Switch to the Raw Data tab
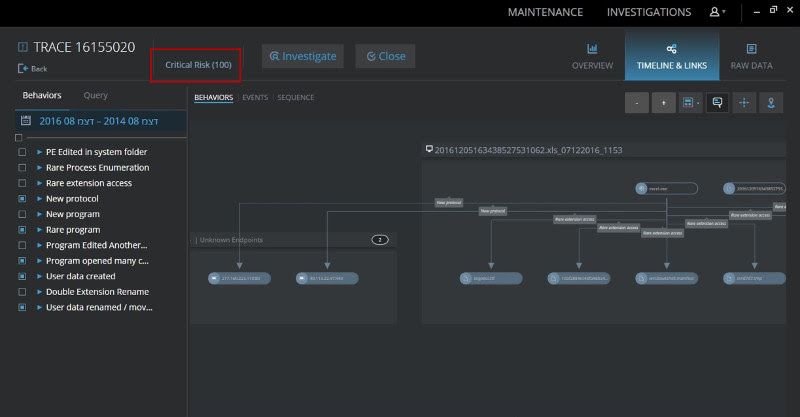The height and width of the screenshot is (417, 800). (751, 56)
